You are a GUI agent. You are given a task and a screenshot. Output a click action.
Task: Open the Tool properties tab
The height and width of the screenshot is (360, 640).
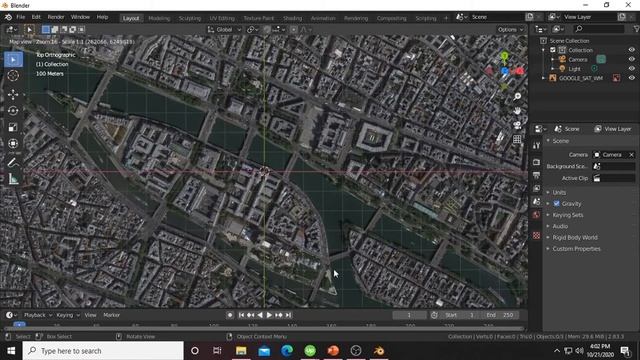coord(536,146)
